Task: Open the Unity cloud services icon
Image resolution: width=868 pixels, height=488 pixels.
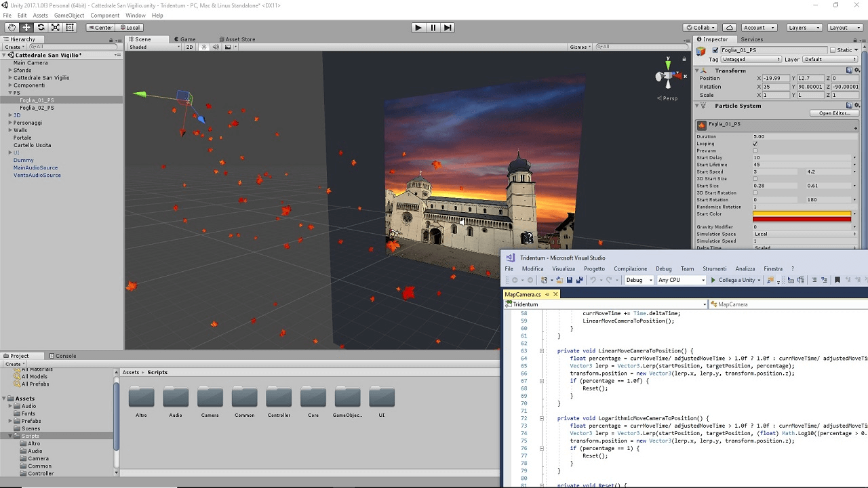Action: 730,28
